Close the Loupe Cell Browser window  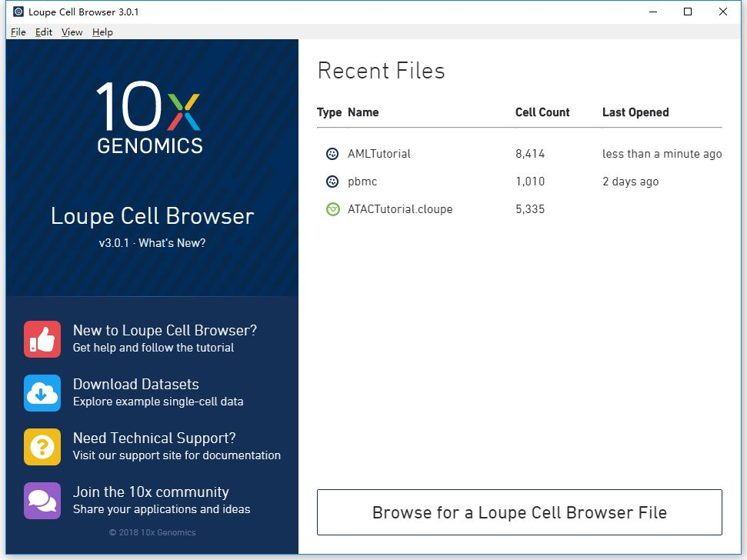[x=722, y=12]
